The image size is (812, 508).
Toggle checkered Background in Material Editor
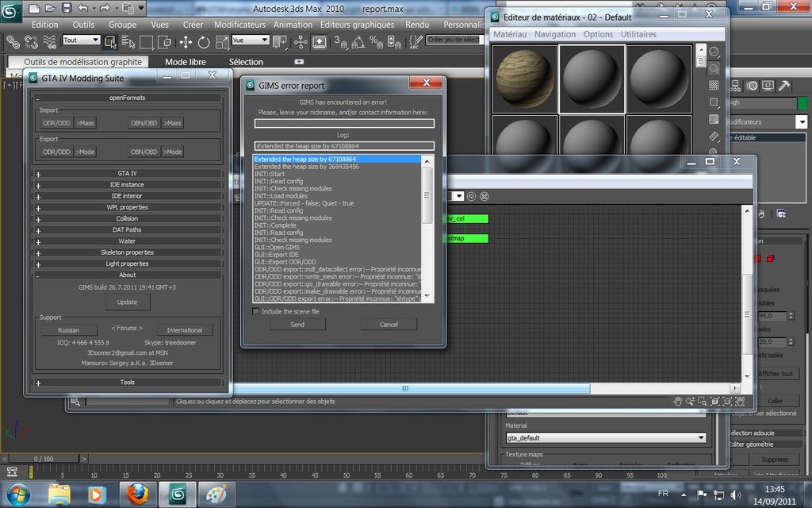tap(714, 86)
